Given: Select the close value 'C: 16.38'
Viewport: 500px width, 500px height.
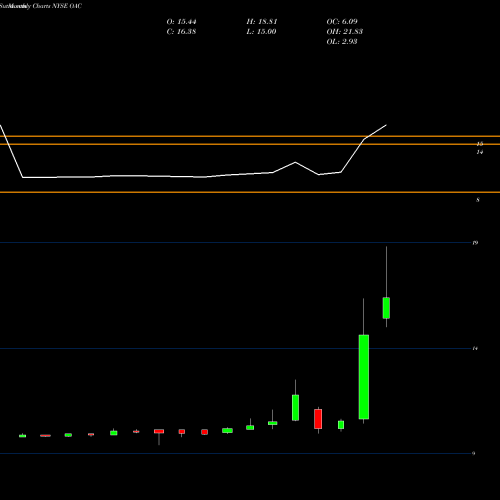Looking at the screenshot, I should pyautogui.click(x=181, y=32).
